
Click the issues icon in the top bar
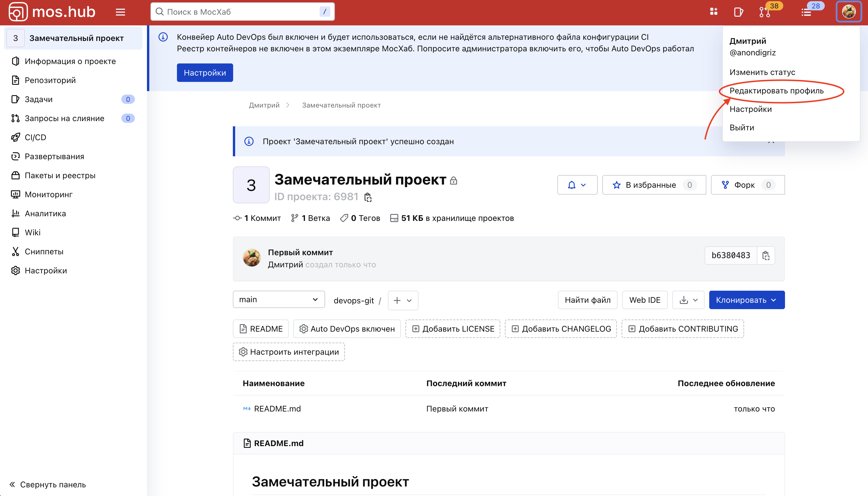739,12
